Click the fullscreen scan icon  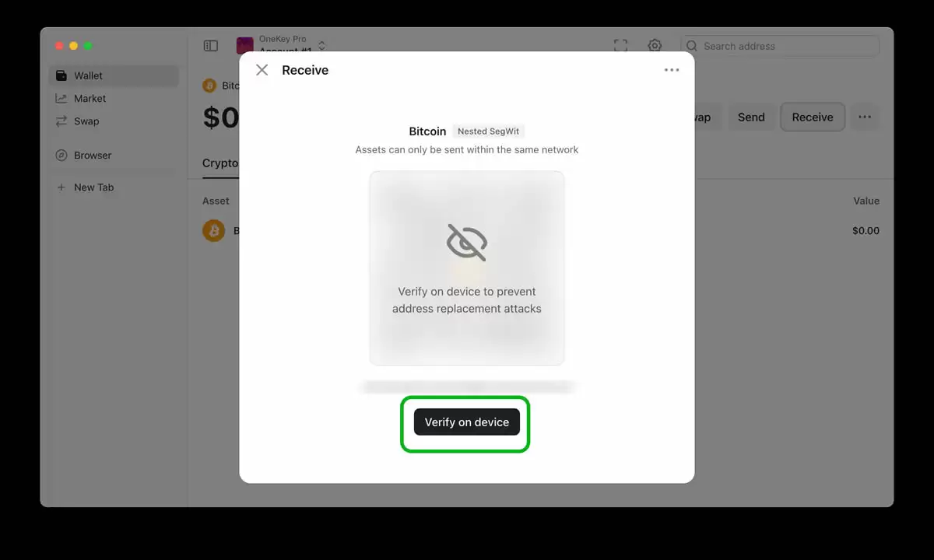pyautogui.click(x=620, y=46)
